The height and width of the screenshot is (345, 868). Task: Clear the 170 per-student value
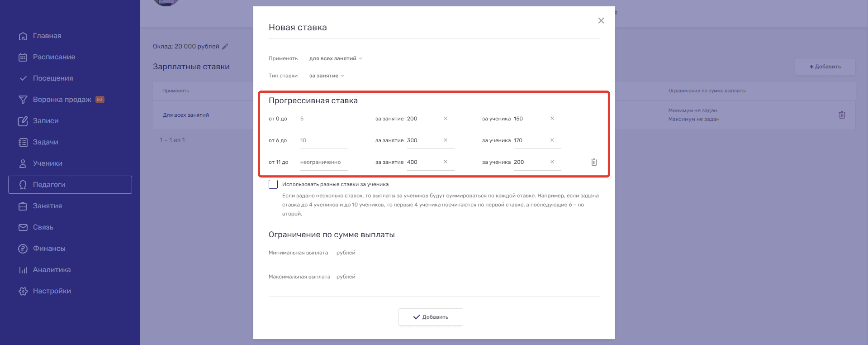552,140
